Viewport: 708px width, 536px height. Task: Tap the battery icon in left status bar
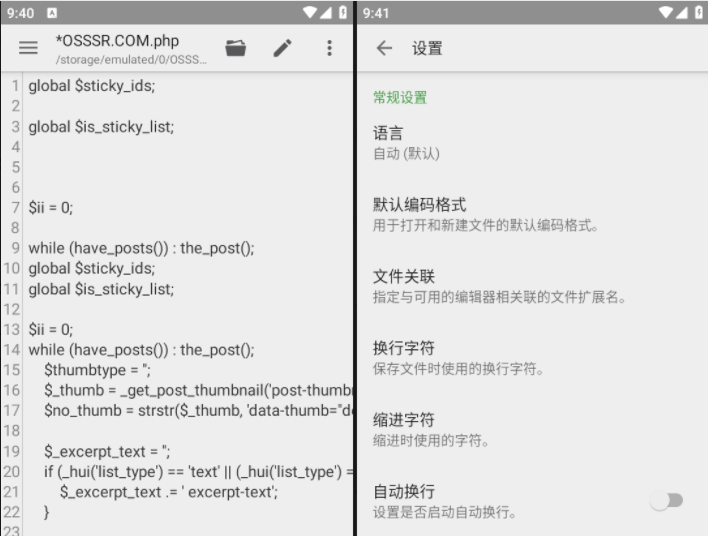click(343, 12)
